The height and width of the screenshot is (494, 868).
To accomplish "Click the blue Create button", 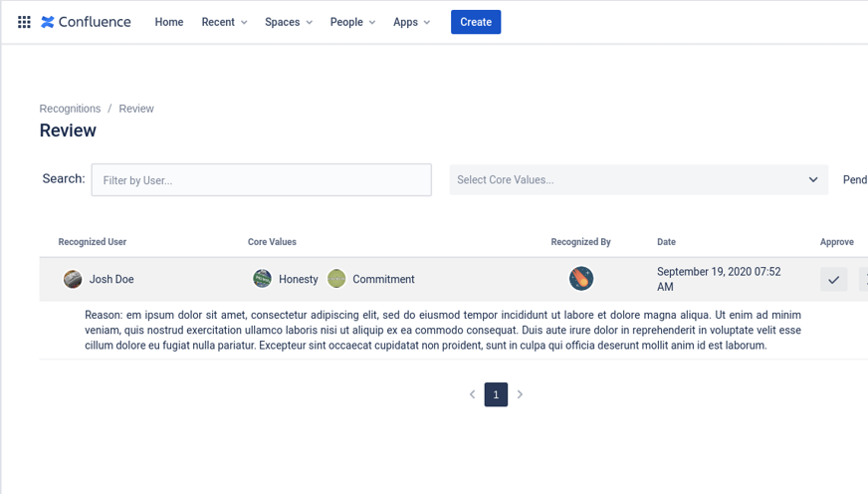I will click(x=476, y=22).
